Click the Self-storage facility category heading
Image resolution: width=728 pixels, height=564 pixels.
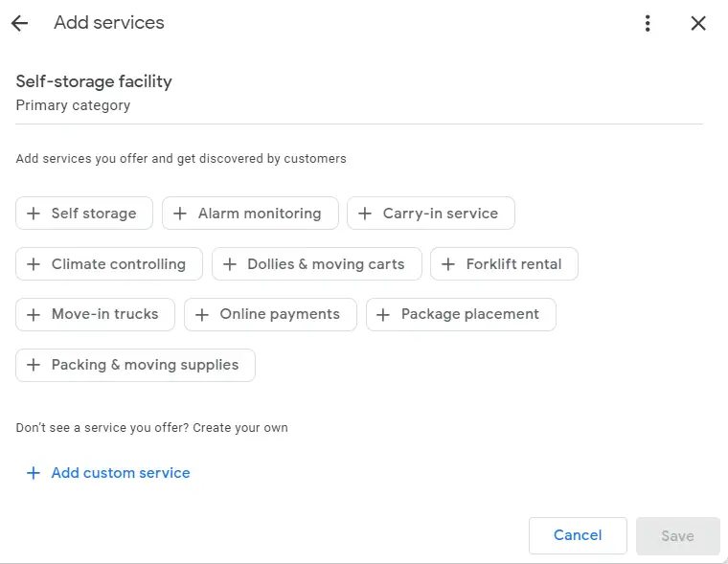click(94, 81)
